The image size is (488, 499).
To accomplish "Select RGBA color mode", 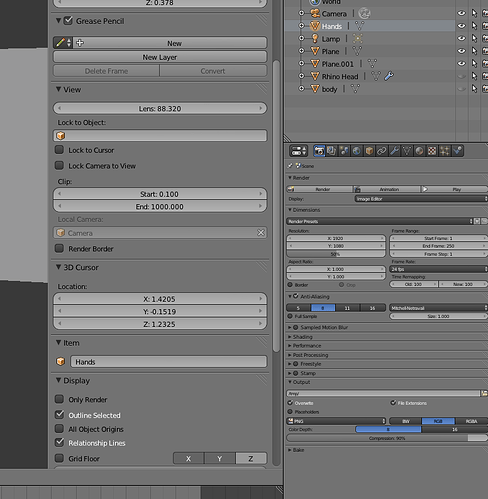I will coord(471,421).
